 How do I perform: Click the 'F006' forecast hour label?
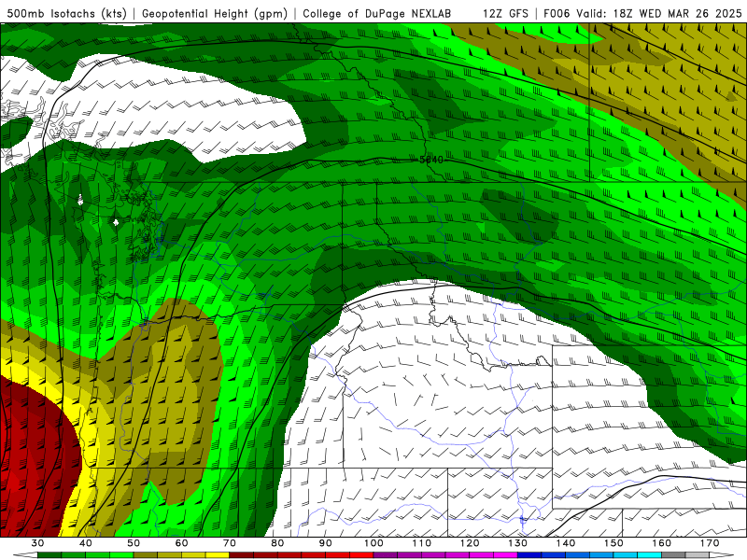[x=557, y=14]
